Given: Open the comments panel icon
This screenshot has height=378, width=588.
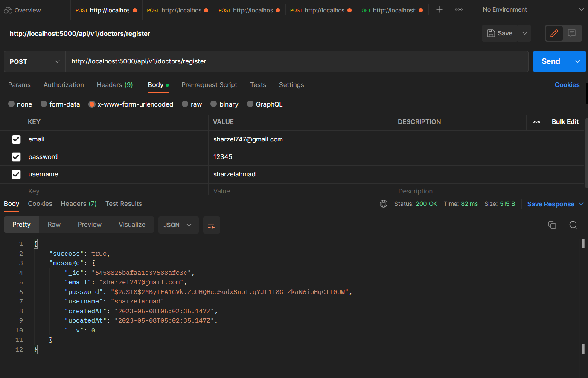Looking at the screenshot, I should [x=572, y=33].
